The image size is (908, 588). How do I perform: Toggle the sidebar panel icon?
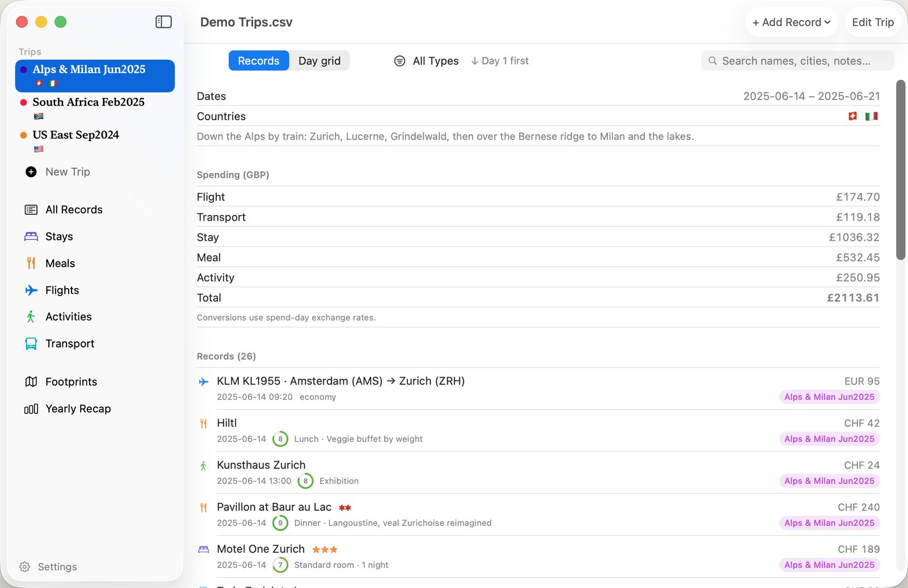[x=163, y=22]
